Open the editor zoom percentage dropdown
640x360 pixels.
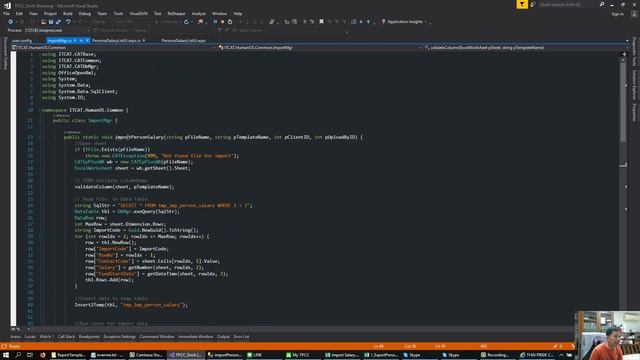pos(18,329)
